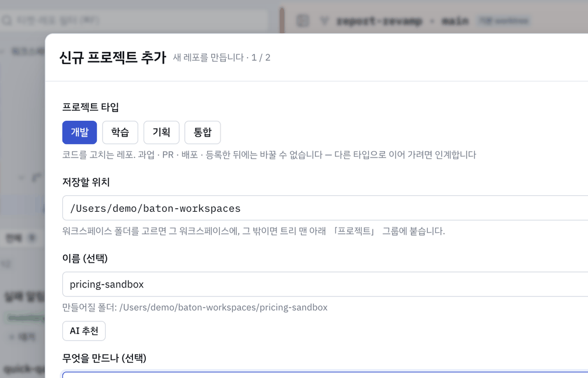
Task: Click the 이름 field containing pricing-sandbox
Action: click(x=325, y=284)
